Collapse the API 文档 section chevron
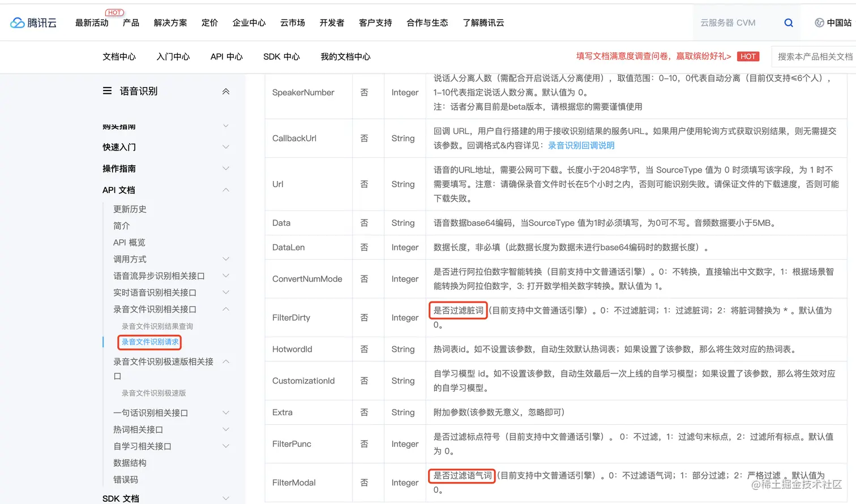The height and width of the screenshot is (504, 856). click(226, 190)
